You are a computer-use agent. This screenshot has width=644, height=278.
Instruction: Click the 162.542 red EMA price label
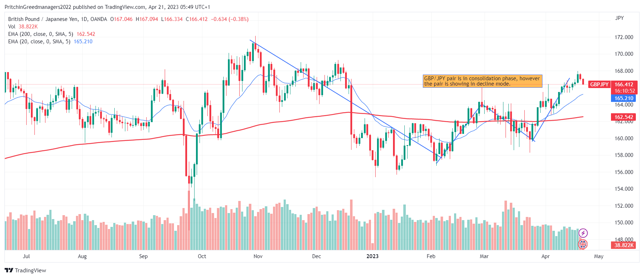pyautogui.click(x=624, y=117)
